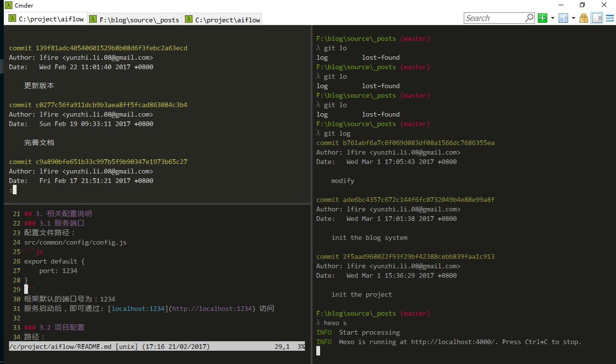Viewport: 616px width, 364px height.
Task: Open the console list dropdown arrow
Action: click(x=573, y=18)
